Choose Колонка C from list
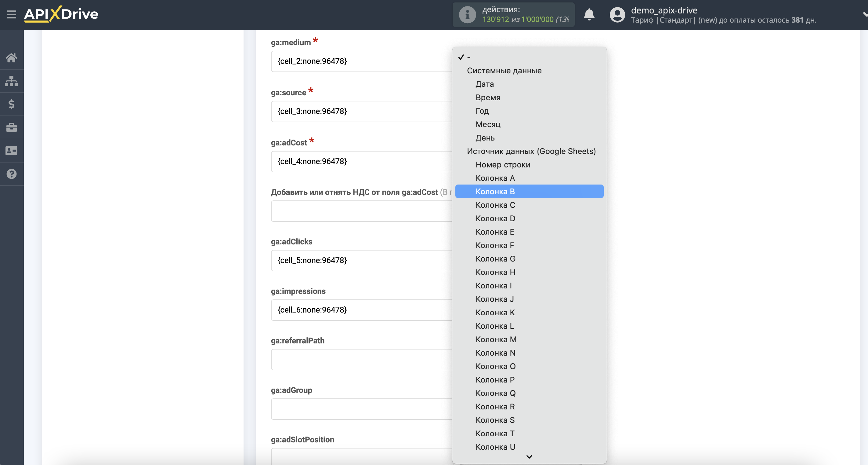 click(x=529, y=205)
